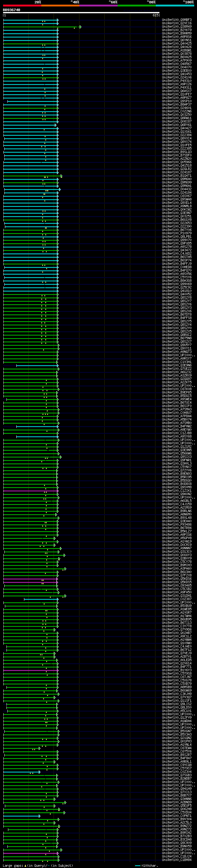Open hit UniRef100_Q38M49
The image size is (197, 868).
click(x=177, y=26)
